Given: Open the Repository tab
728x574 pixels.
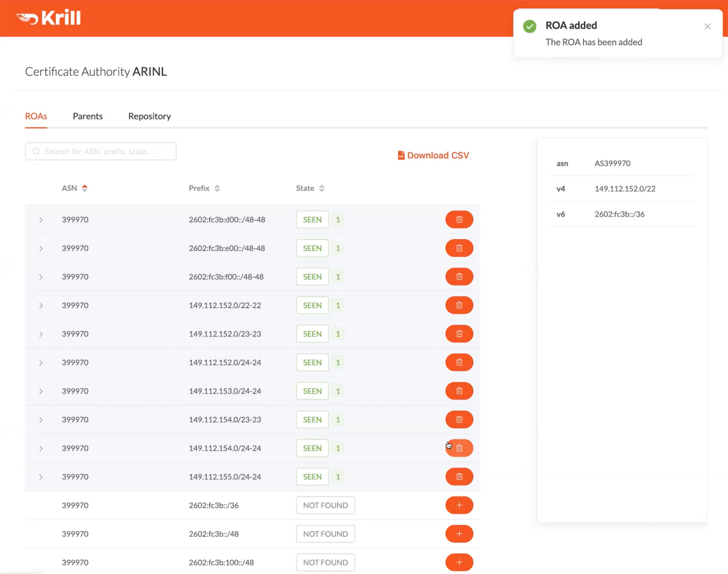Looking at the screenshot, I should (149, 116).
